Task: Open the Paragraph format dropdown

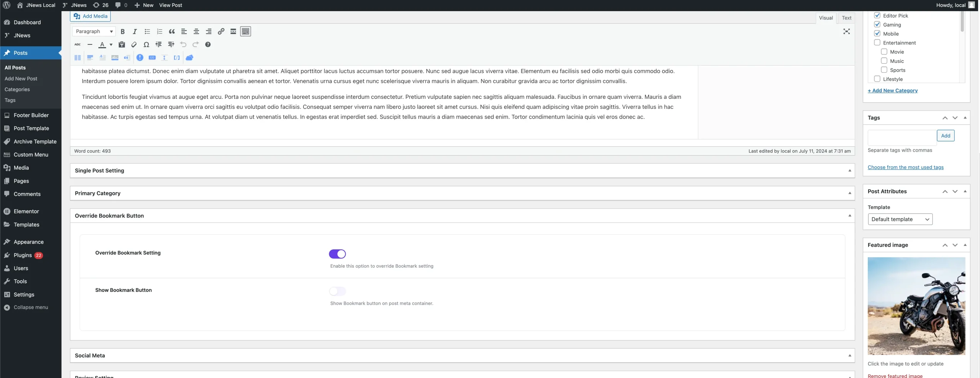Action: [x=94, y=31]
